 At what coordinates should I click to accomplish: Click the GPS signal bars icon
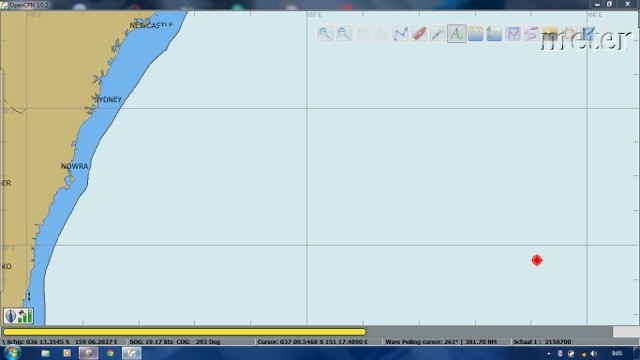click(25, 316)
